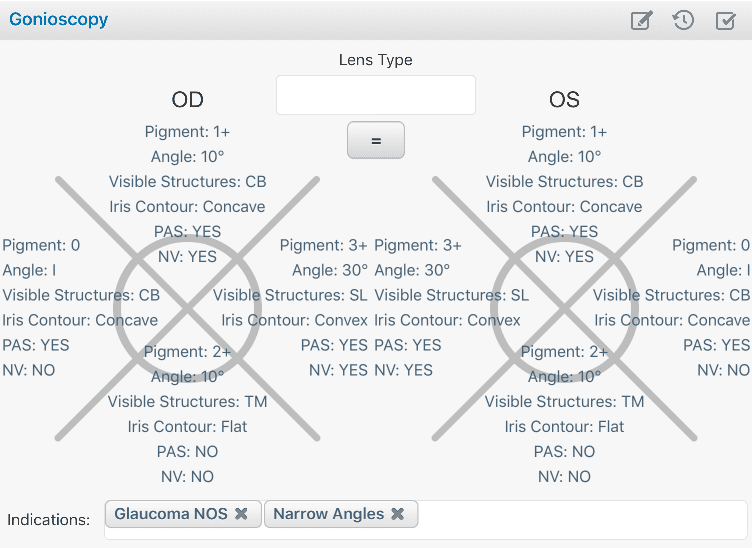Click the equals copy button
This screenshot has width=752, height=548.
376,140
